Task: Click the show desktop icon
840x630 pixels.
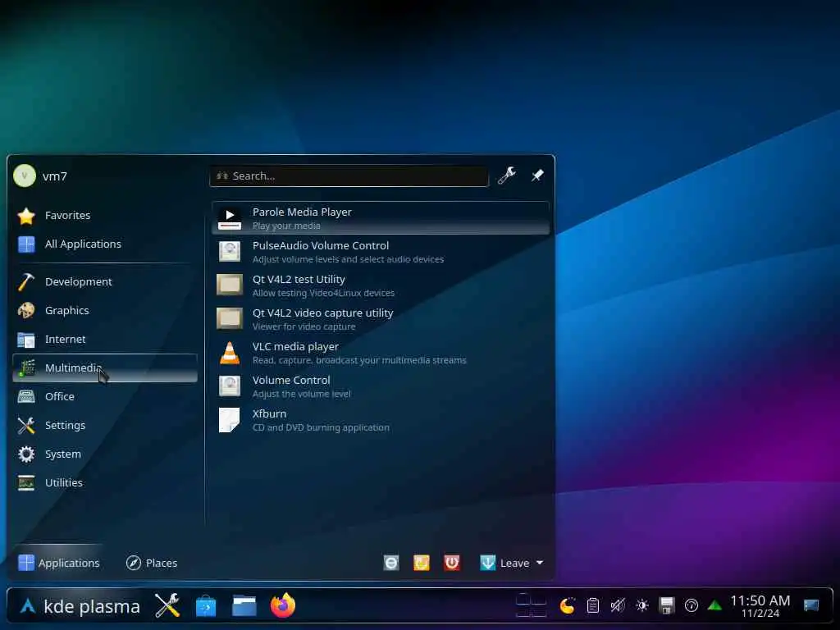Action: (811, 606)
